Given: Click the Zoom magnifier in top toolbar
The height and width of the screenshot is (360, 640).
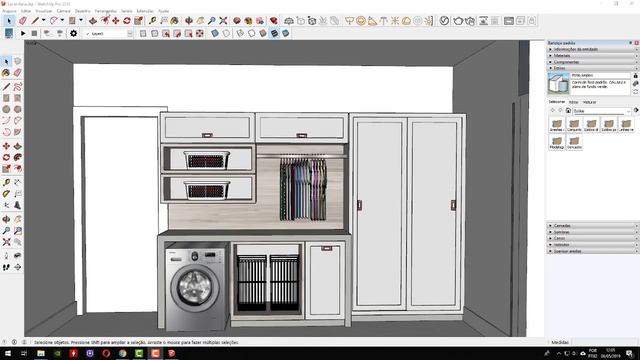Looking at the screenshot, I should coord(212,20).
